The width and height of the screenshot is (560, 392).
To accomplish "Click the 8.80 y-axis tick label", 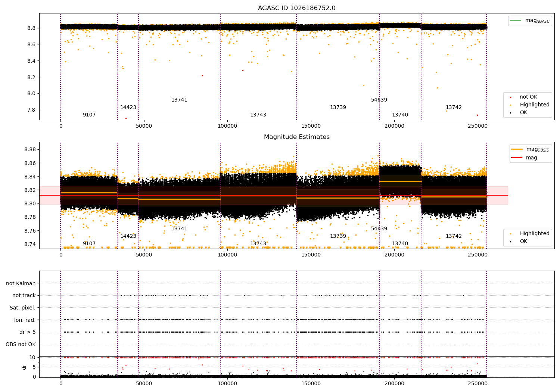I will point(30,204).
